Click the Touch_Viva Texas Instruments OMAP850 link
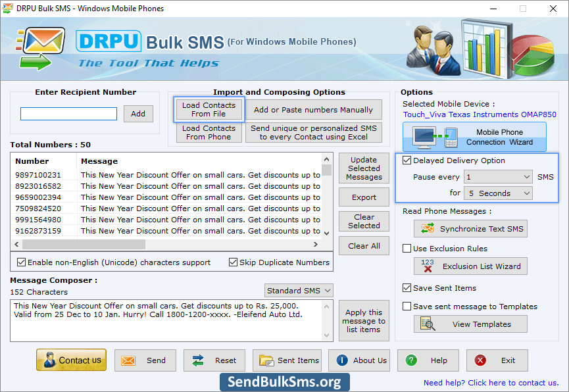The image size is (569, 392). (480, 114)
